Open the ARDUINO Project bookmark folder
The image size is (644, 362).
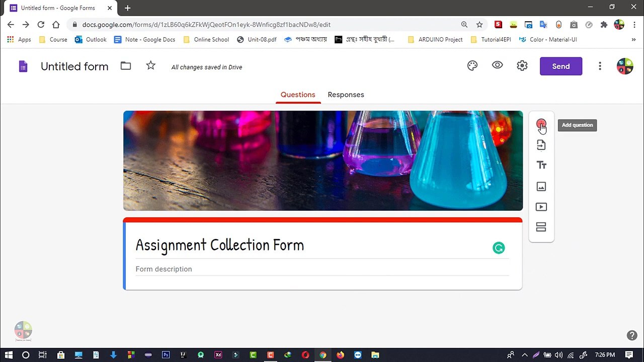coord(435,39)
